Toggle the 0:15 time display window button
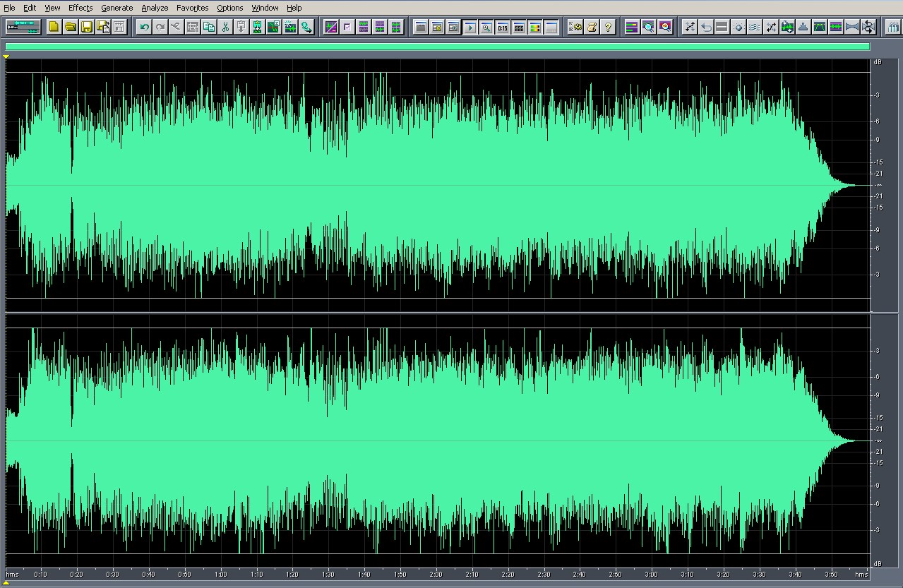Viewport: 903px width, 588px height. 502,27
